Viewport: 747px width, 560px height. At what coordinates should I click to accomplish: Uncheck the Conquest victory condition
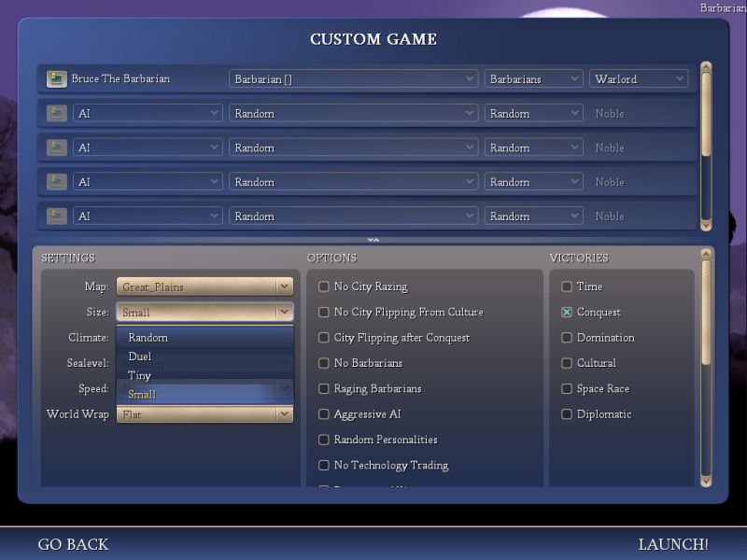[x=567, y=313]
